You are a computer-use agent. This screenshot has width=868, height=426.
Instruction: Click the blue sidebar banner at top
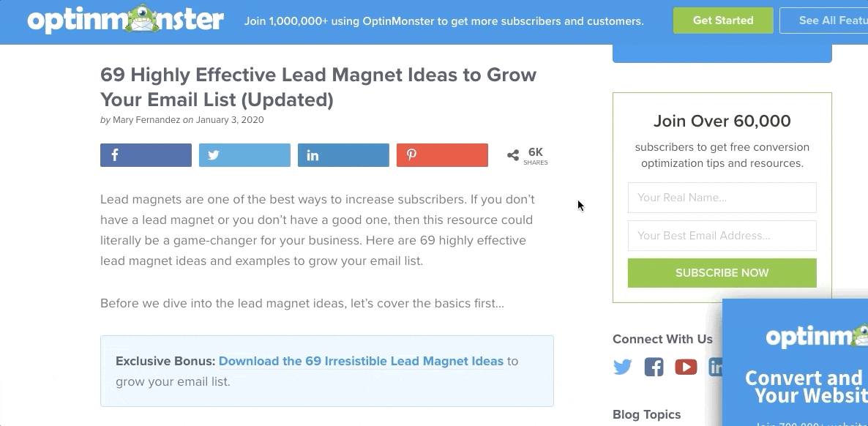click(x=722, y=54)
